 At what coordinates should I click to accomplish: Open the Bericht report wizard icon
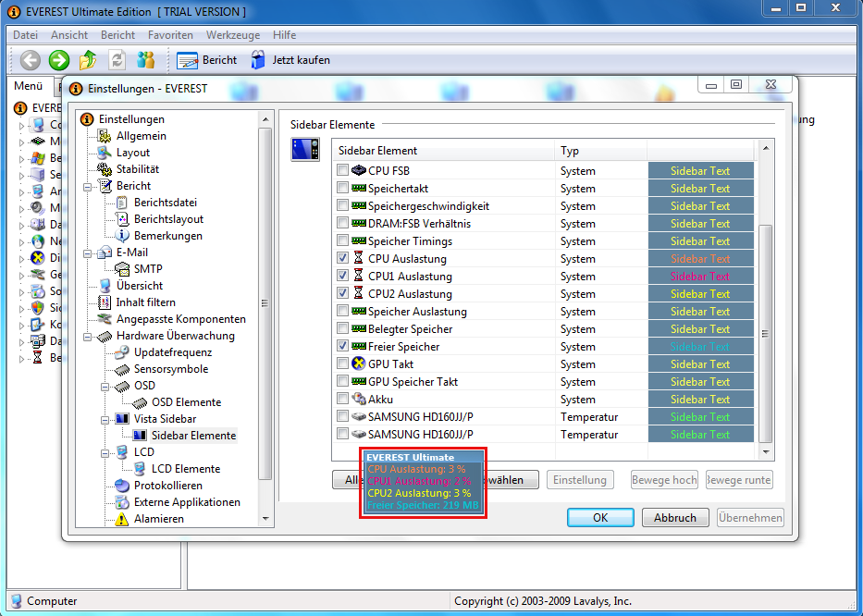pos(188,60)
